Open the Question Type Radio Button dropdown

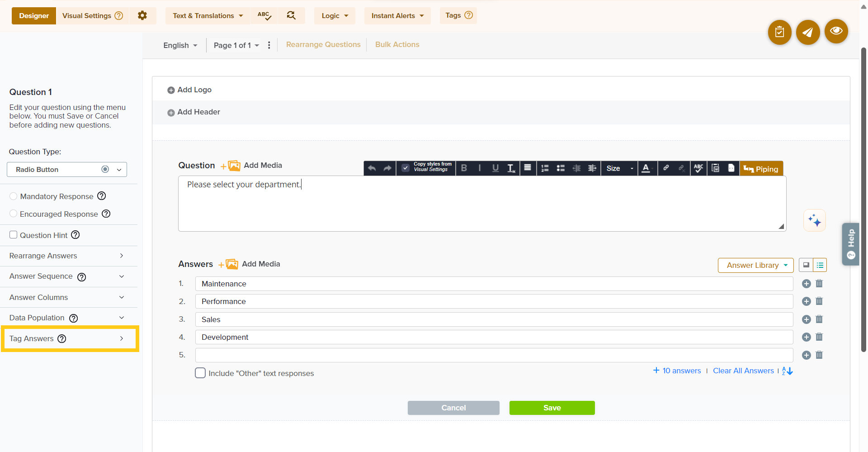click(67, 169)
